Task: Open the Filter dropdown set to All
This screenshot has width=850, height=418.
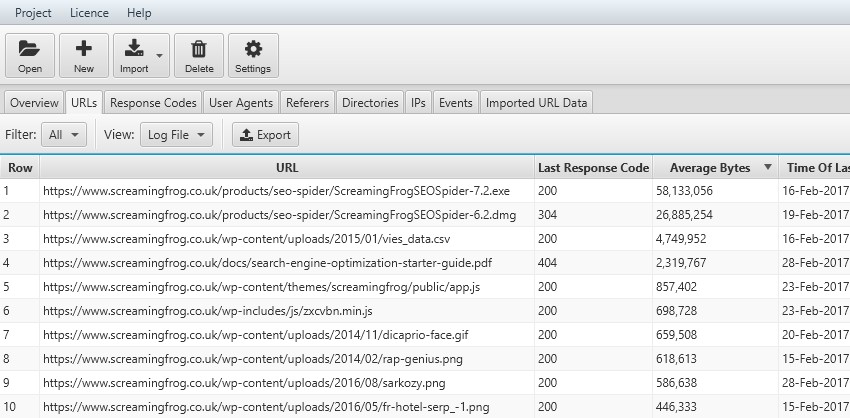Action: [67, 135]
